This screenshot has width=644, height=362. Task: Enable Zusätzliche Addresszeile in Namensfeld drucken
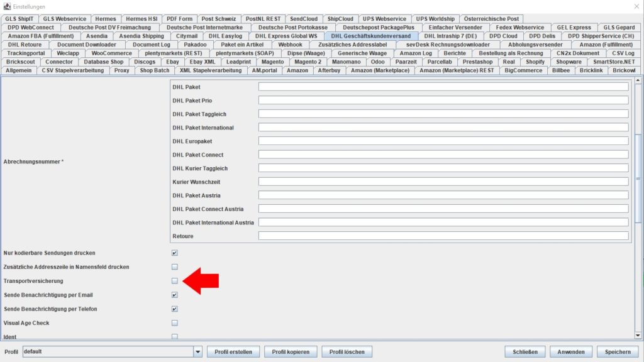(175, 266)
